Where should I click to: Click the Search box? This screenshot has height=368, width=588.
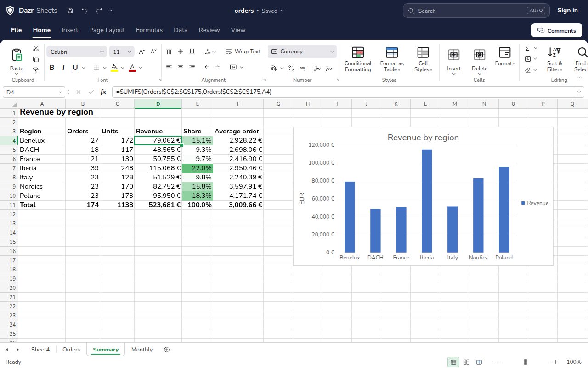475,11
